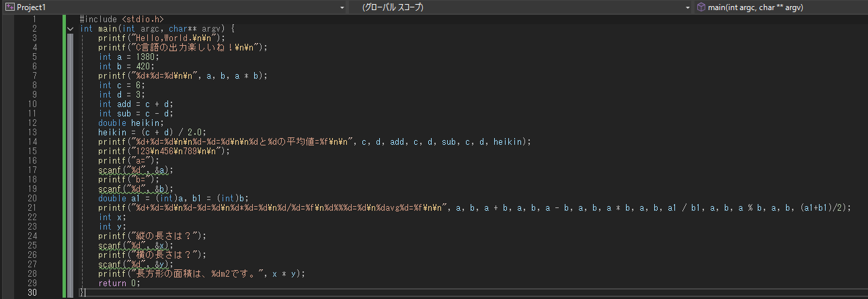868x299 pixels.
Task: Click the printf with 横の長さは？ text
Action: (152, 255)
